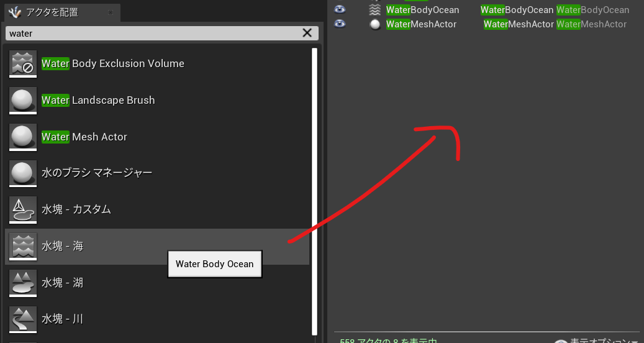Clear the water search with X
The height and width of the screenshot is (343, 644).
307,33
